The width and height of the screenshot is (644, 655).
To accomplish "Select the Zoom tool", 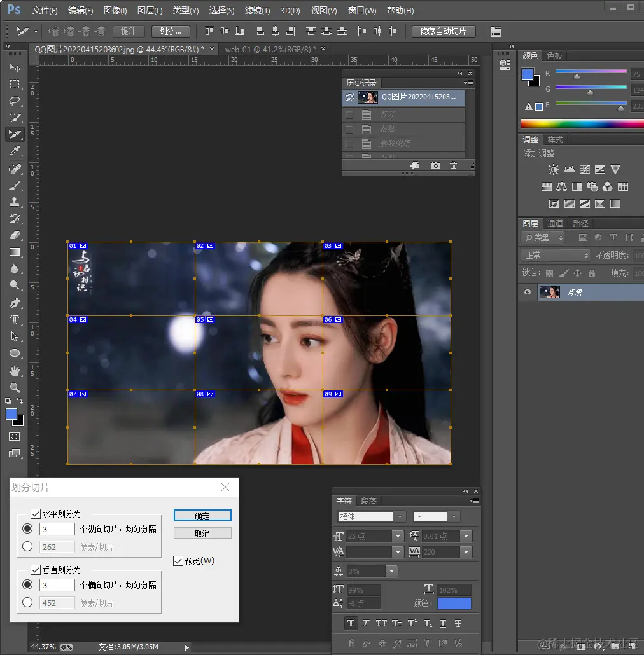I will click(x=15, y=387).
